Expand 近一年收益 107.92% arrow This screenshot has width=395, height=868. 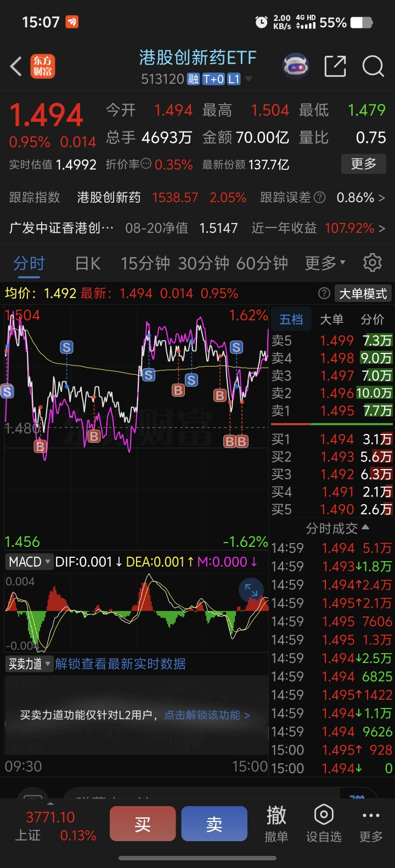tap(381, 228)
